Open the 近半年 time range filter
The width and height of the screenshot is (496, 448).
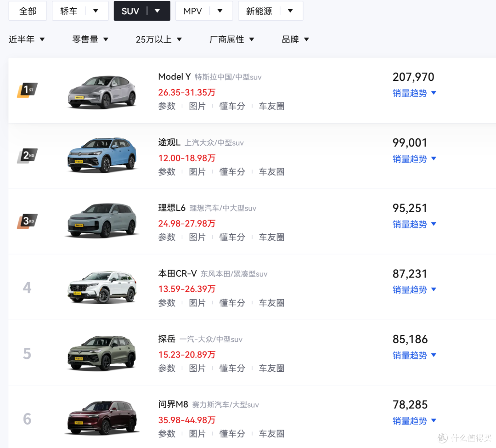tap(27, 39)
